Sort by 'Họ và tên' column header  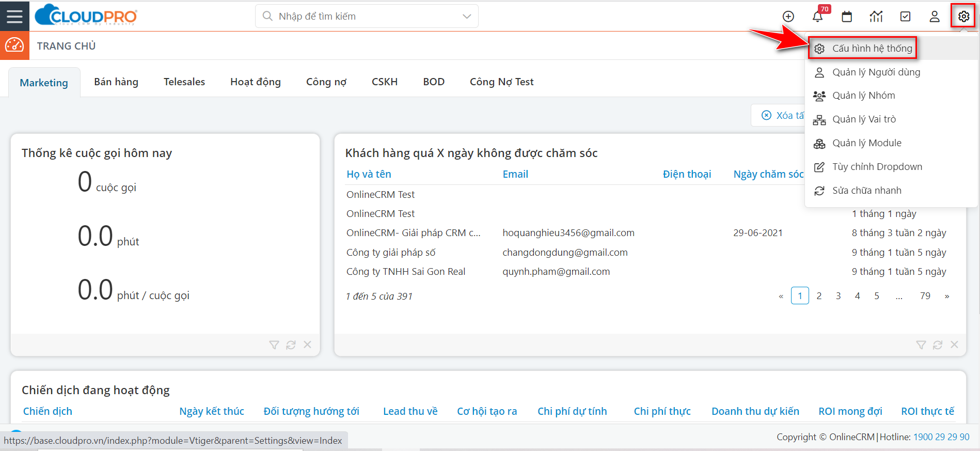pyautogui.click(x=369, y=174)
